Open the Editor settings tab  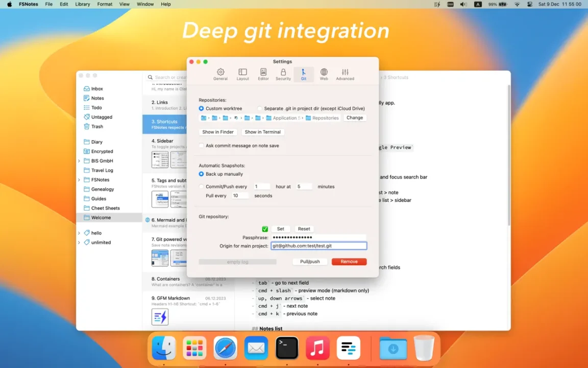pyautogui.click(x=263, y=74)
